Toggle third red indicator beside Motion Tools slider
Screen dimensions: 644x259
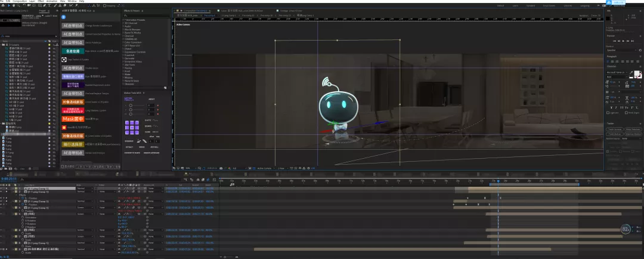(157, 115)
